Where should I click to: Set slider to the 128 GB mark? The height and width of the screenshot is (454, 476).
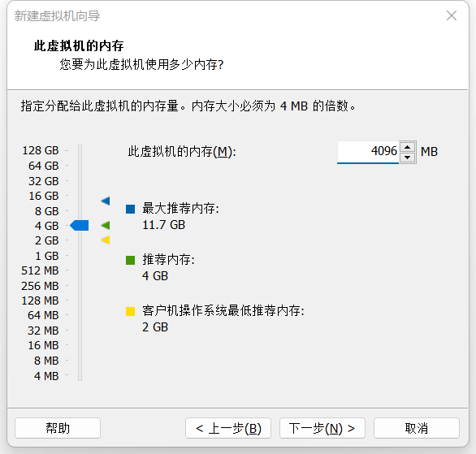[x=80, y=150]
